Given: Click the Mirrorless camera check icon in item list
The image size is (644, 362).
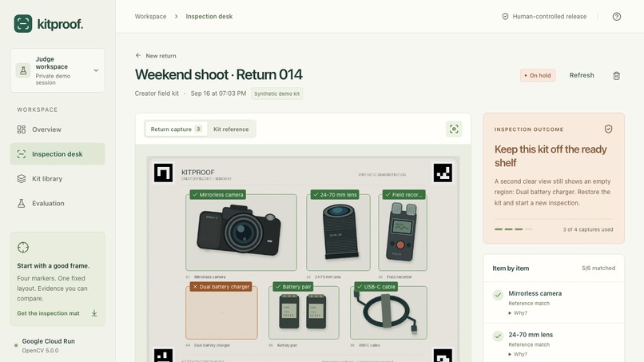Looking at the screenshot, I should click(498, 295).
